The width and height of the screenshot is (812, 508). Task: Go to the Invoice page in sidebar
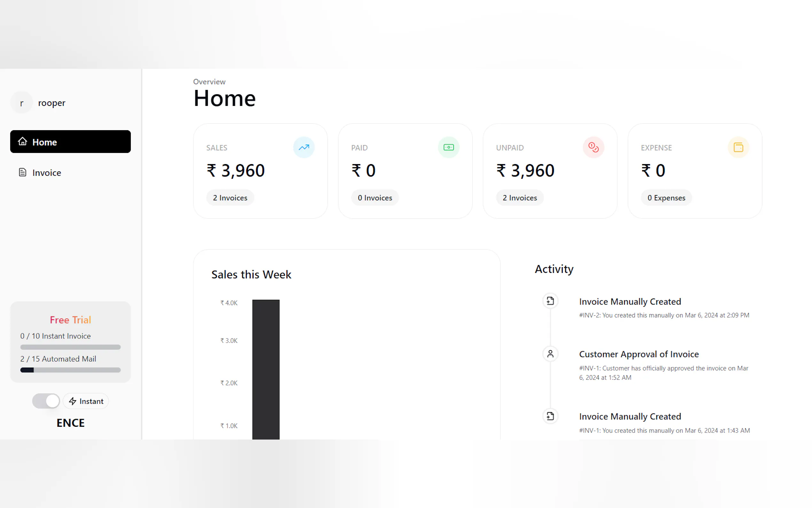pos(46,173)
